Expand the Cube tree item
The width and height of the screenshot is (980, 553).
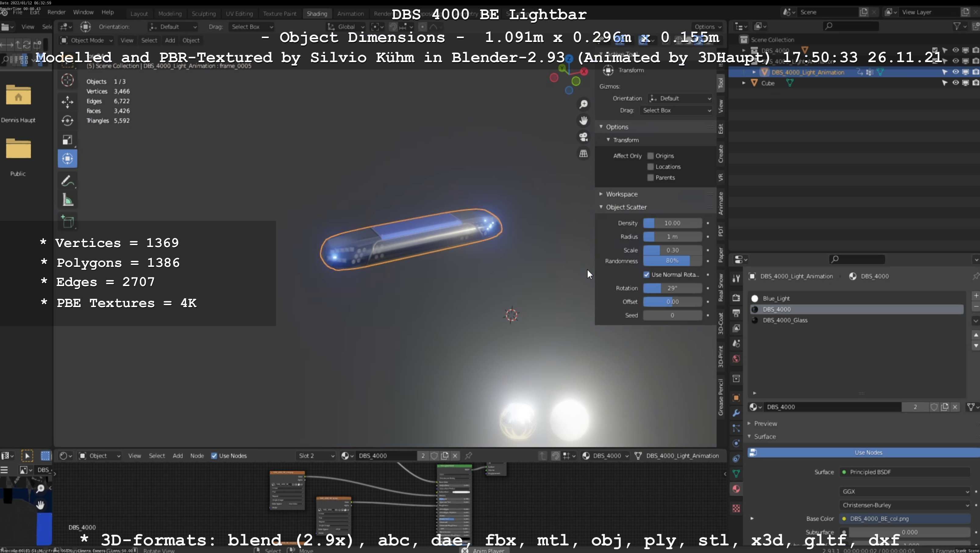coord(744,83)
